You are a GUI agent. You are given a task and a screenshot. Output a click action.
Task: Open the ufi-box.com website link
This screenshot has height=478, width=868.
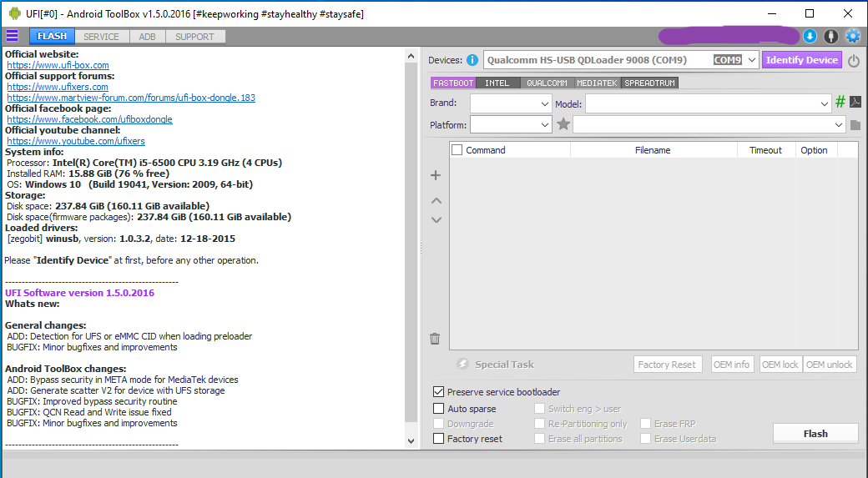pyautogui.click(x=58, y=65)
